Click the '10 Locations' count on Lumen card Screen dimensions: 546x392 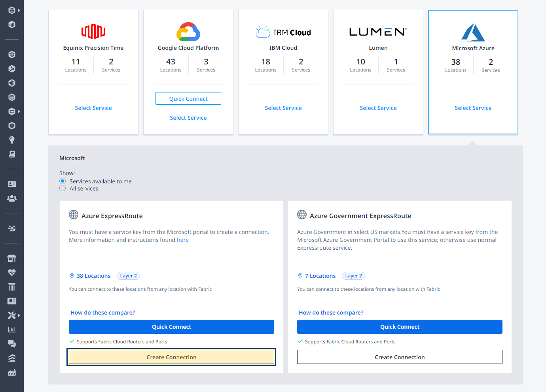point(360,65)
